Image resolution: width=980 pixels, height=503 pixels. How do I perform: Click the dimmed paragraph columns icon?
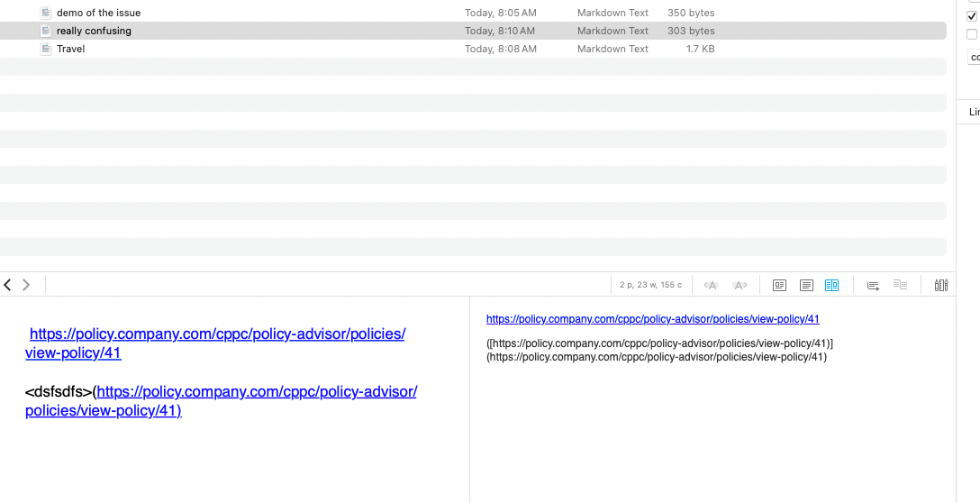pos(900,285)
